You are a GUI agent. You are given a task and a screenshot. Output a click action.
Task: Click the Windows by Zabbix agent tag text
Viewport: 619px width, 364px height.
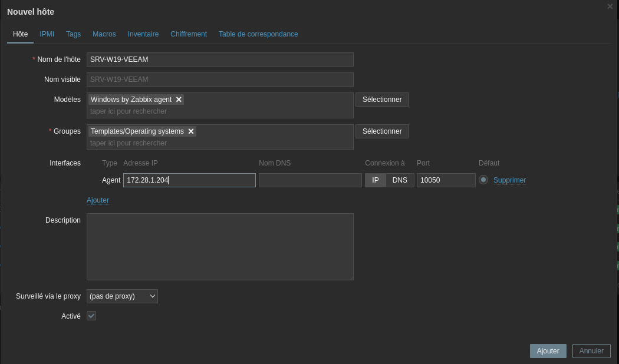(x=131, y=100)
